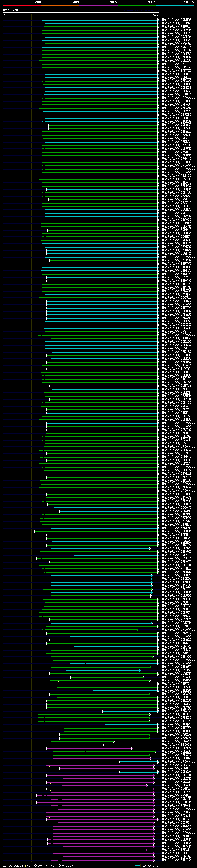197x868 pixels.
Task: Click the green ~80% identity legend segment
Action: (137, 6)
